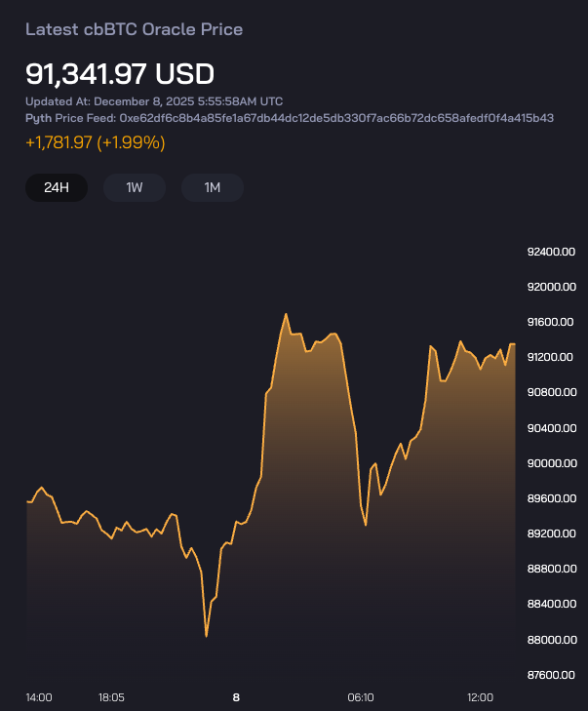Viewport: 588px width, 711px height.
Task: Click the 90400.00 y-axis label
Action: [552, 428]
